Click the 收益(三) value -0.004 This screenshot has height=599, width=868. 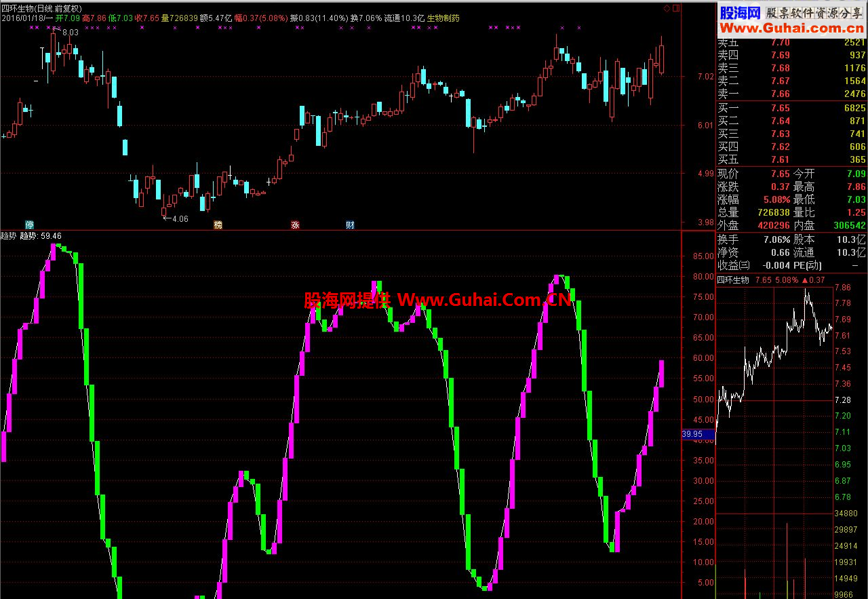point(775,265)
